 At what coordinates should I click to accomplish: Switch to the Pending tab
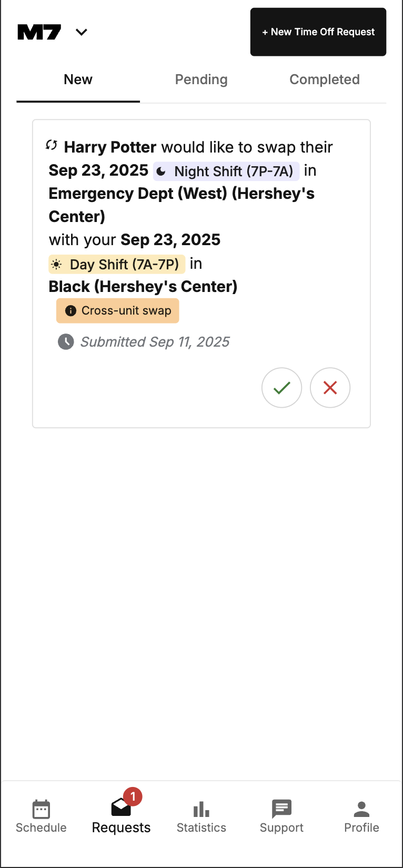click(x=201, y=79)
